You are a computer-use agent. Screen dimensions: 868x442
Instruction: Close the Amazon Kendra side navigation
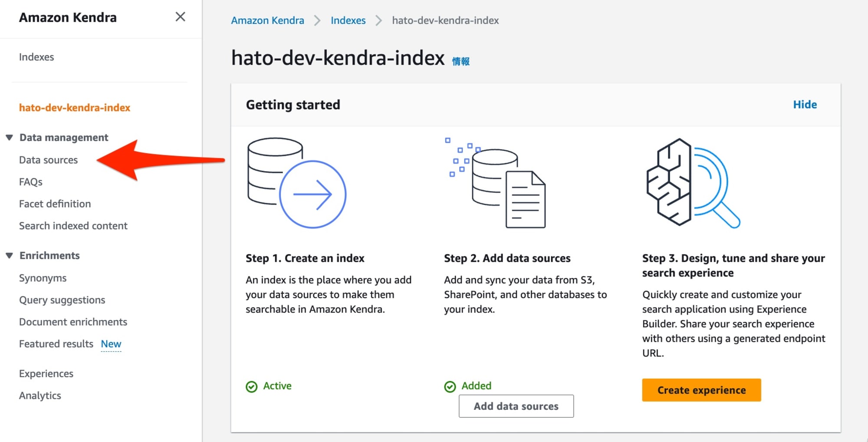point(180,17)
